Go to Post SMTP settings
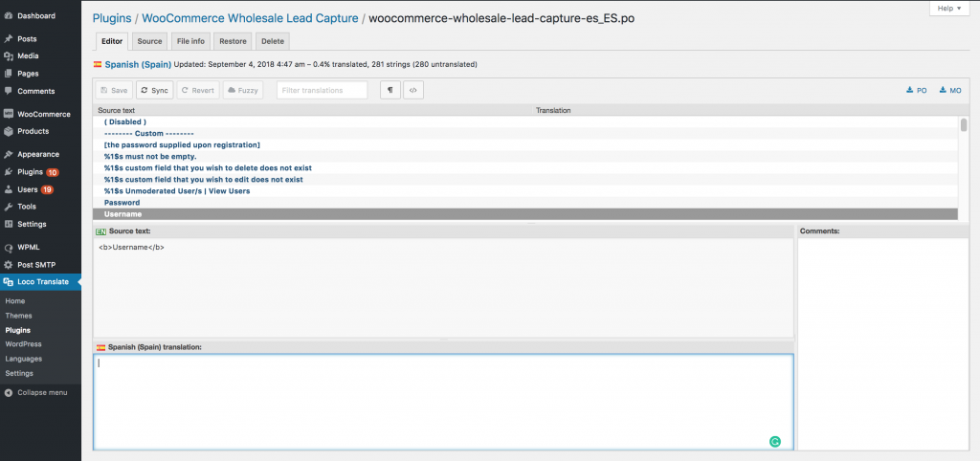This screenshot has width=980, height=461. pyautogui.click(x=38, y=263)
